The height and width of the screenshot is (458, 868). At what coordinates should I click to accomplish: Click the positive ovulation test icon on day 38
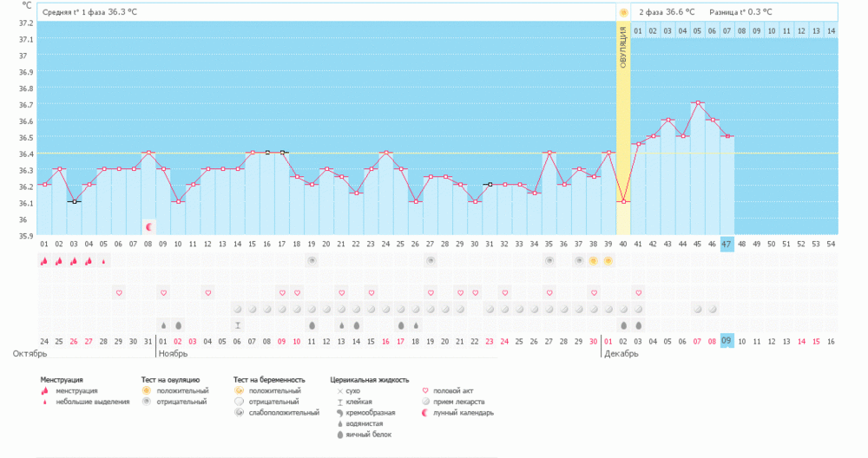[594, 260]
